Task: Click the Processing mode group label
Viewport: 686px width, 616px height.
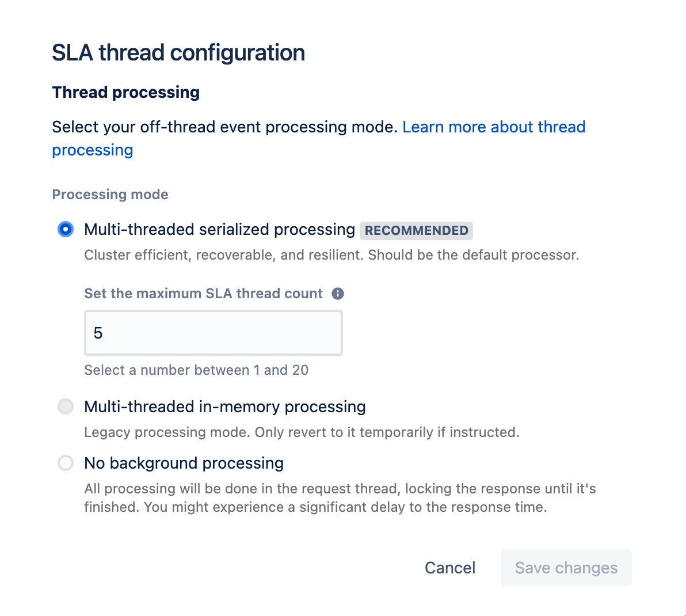Action: pos(110,194)
